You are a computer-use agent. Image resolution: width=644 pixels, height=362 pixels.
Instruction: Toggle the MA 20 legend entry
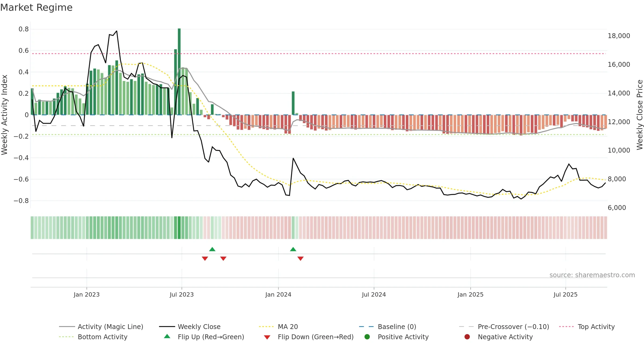click(278, 327)
